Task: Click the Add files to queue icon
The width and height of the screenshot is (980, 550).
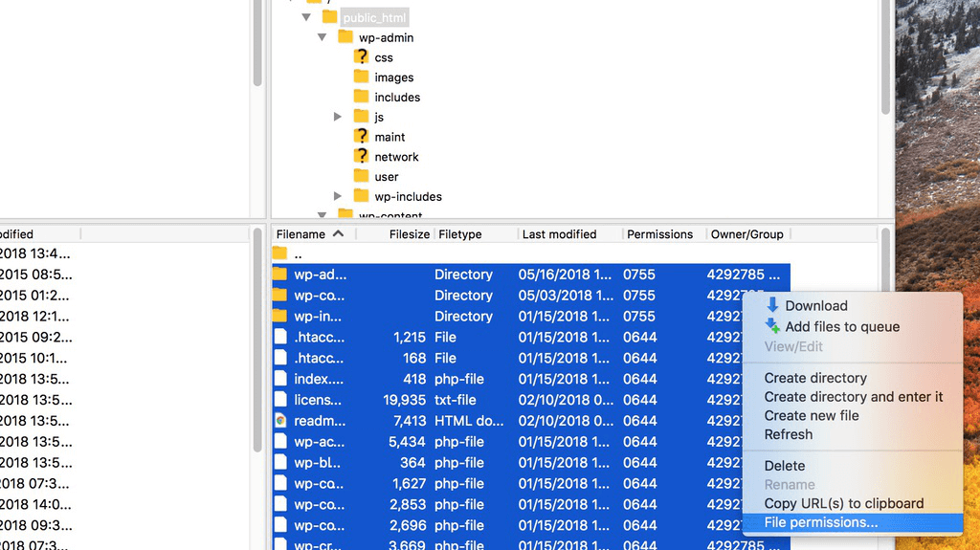Action: click(772, 325)
